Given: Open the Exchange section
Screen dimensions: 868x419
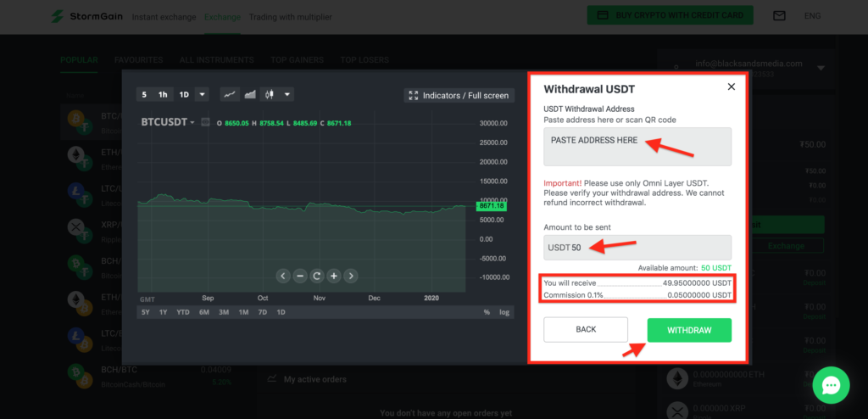Looking at the screenshot, I should (x=223, y=17).
